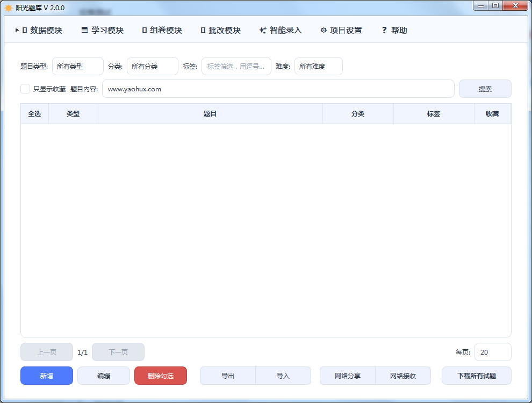The image size is (532, 403).
Task: Open the 帮助 question mark menu
Action: [394, 30]
